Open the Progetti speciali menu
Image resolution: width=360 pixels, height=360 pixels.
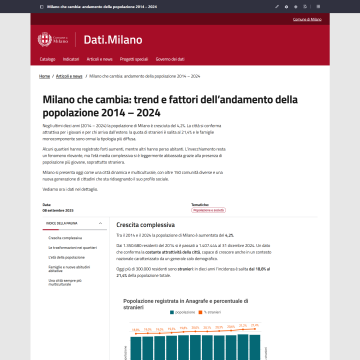(x=134, y=59)
